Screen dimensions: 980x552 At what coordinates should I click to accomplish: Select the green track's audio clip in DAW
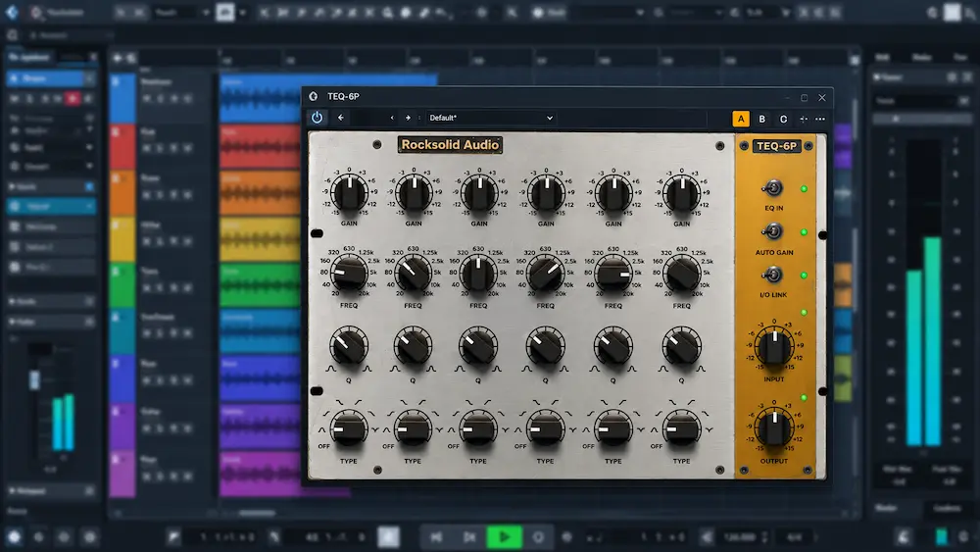pyautogui.click(x=260, y=285)
